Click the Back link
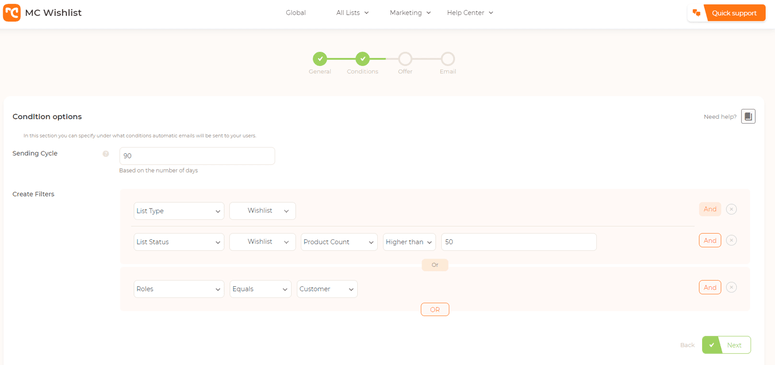 (687, 345)
